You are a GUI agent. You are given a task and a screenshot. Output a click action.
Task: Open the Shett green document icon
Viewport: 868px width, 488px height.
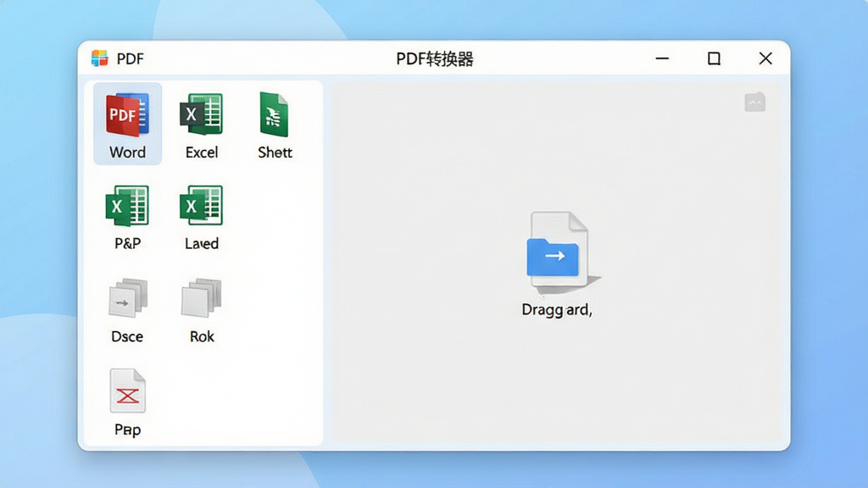point(274,114)
